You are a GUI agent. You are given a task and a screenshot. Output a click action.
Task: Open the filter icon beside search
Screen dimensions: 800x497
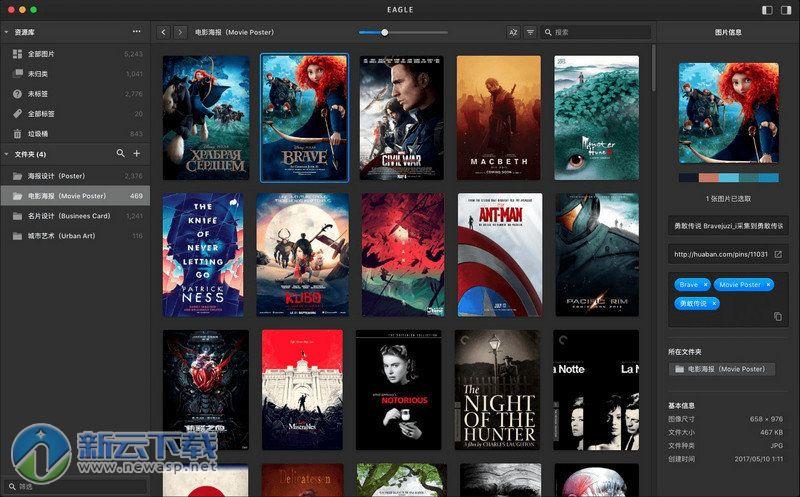[x=531, y=32]
